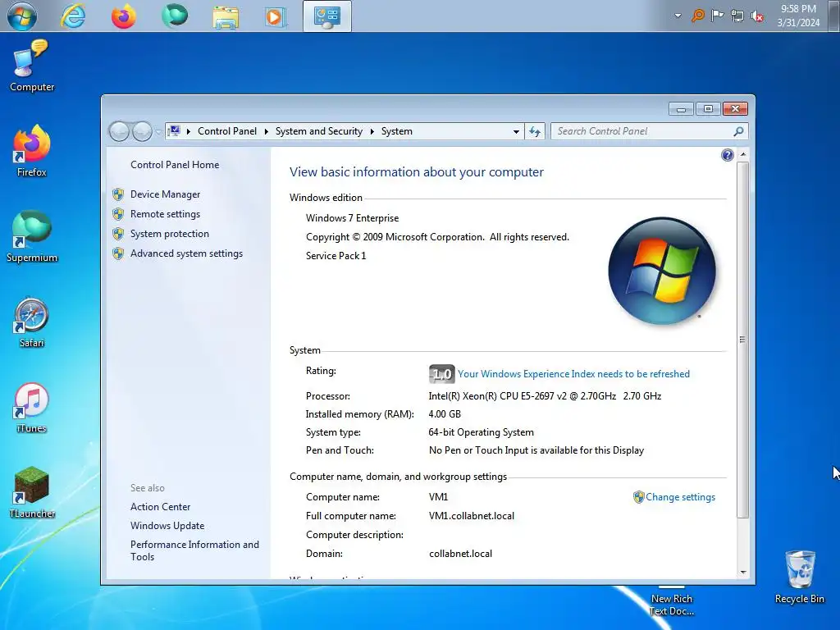Image resolution: width=840 pixels, height=630 pixels.
Task: Click Change settings link
Action: (x=680, y=497)
